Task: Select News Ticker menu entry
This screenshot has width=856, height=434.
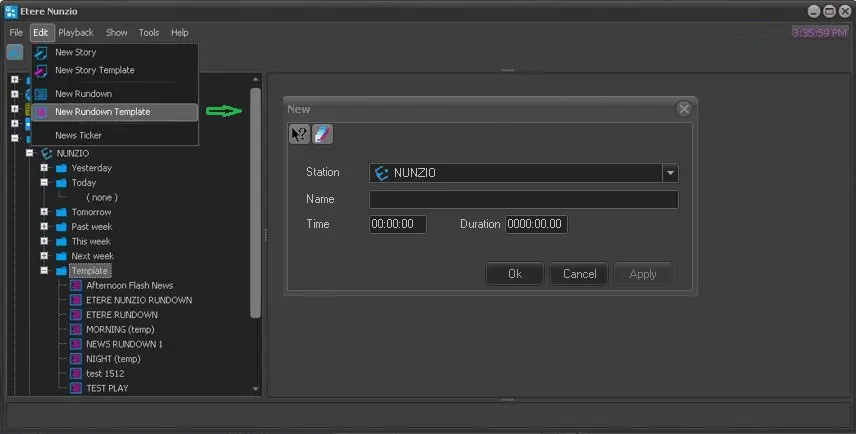Action: (x=78, y=135)
